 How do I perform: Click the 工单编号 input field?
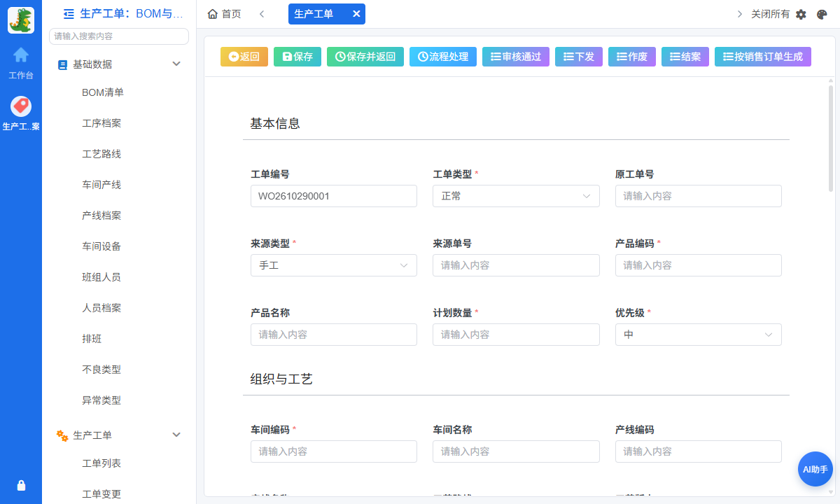[334, 196]
